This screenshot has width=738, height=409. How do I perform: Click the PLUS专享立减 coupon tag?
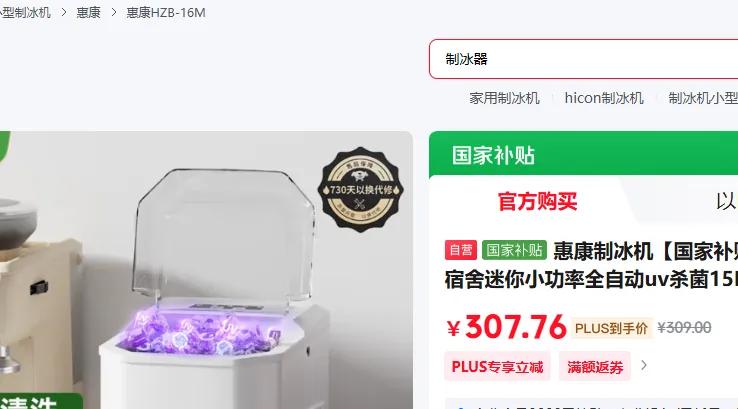coord(497,366)
